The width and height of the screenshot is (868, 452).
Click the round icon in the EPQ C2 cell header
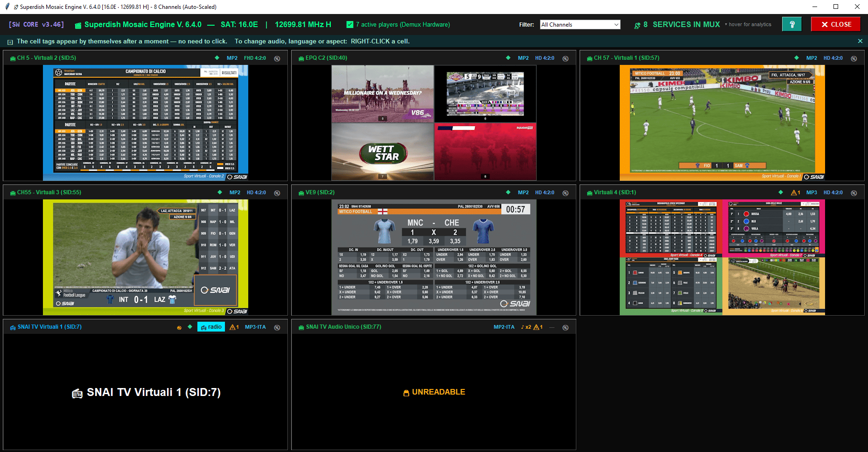(566, 58)
